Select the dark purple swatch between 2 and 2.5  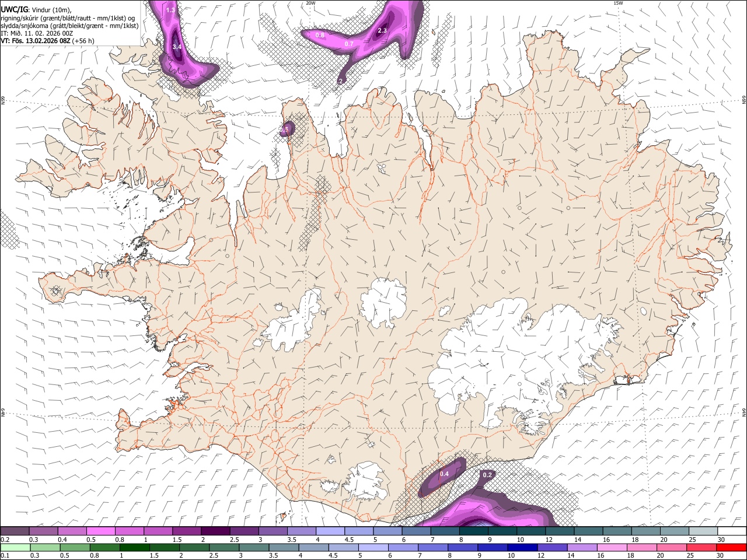click(215, 531)
